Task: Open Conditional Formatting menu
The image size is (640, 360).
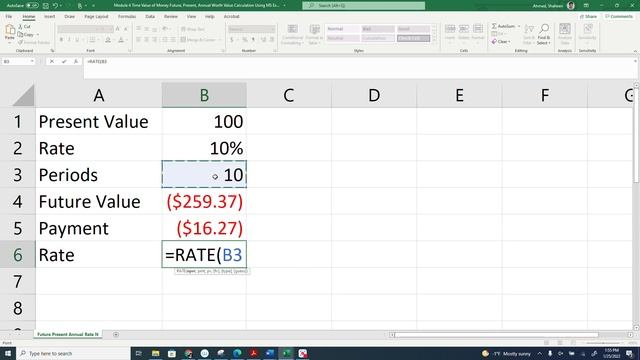Action: [x=292, y=35]
